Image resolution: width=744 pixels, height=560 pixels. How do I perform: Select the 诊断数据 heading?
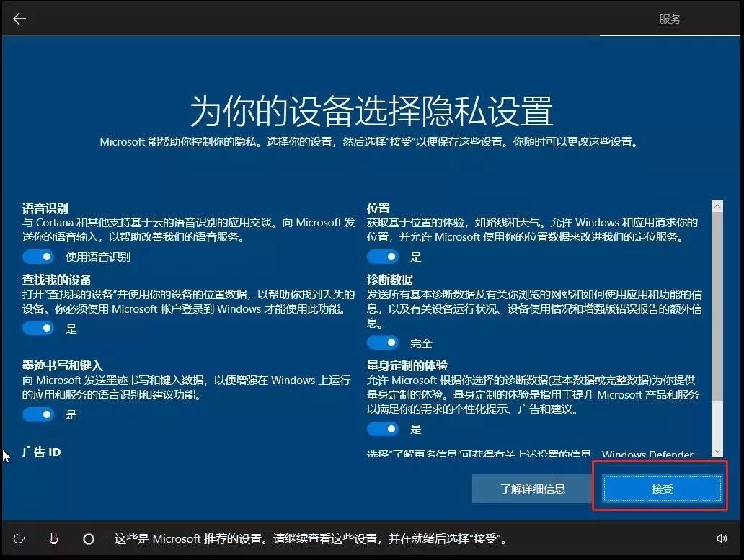point(389,280)
